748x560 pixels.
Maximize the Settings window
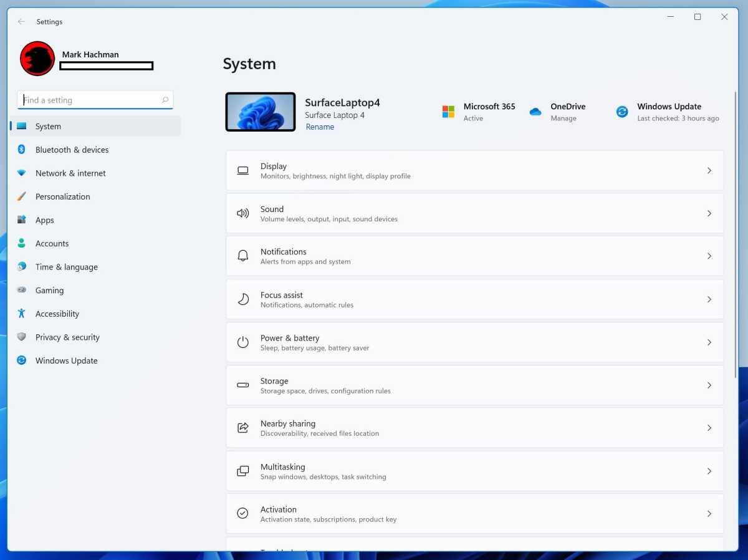[x=698, y=17]
